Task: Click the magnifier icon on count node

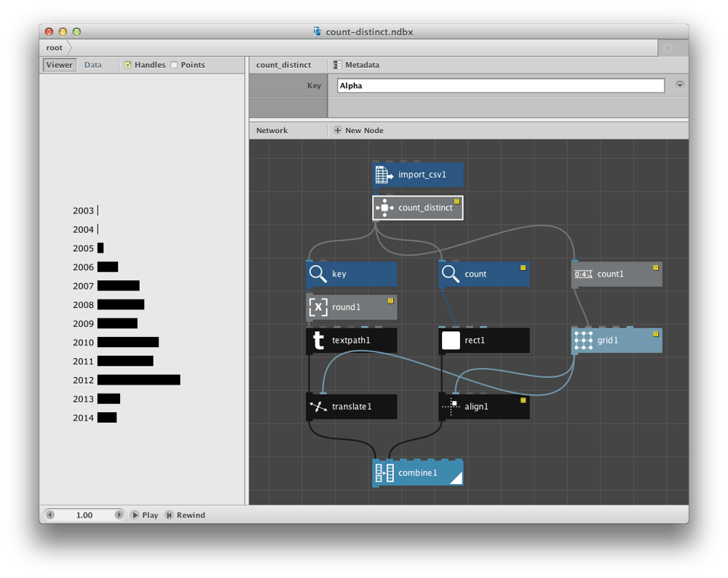Action: pos(451,274)
